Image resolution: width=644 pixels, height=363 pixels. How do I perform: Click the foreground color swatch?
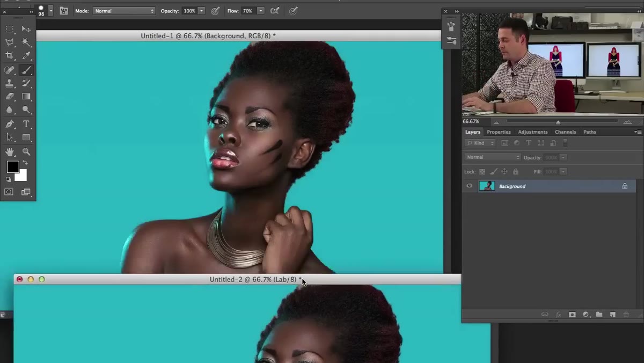pos(12,167)
